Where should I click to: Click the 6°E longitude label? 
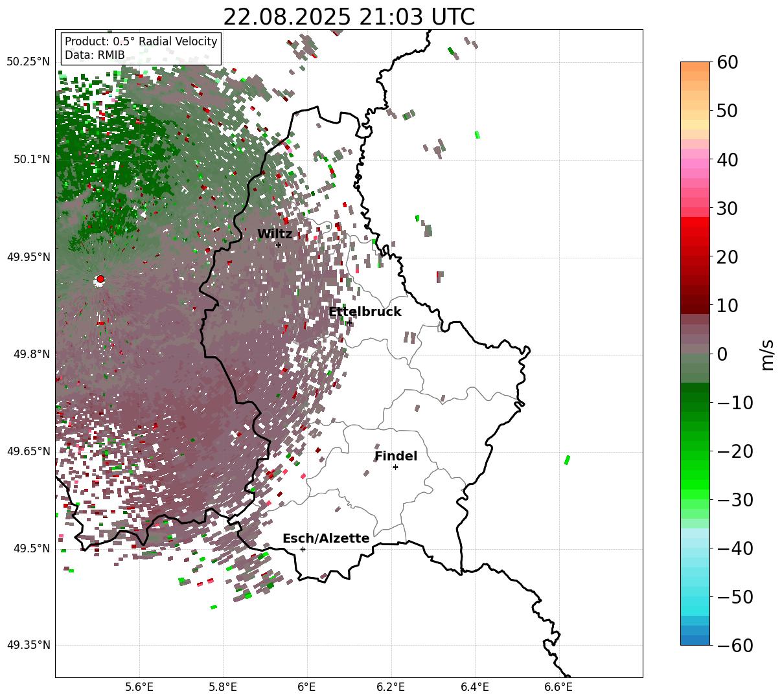[x=307, y=687]
